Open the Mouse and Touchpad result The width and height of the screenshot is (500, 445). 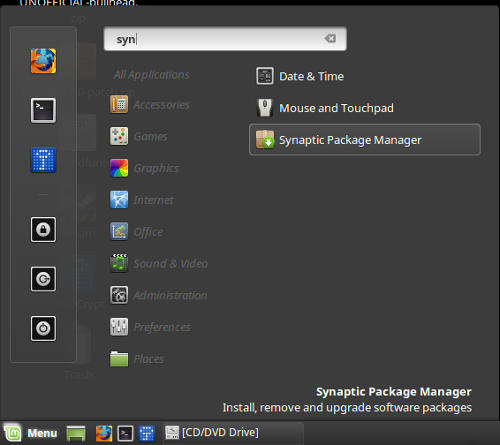point(365,108)
